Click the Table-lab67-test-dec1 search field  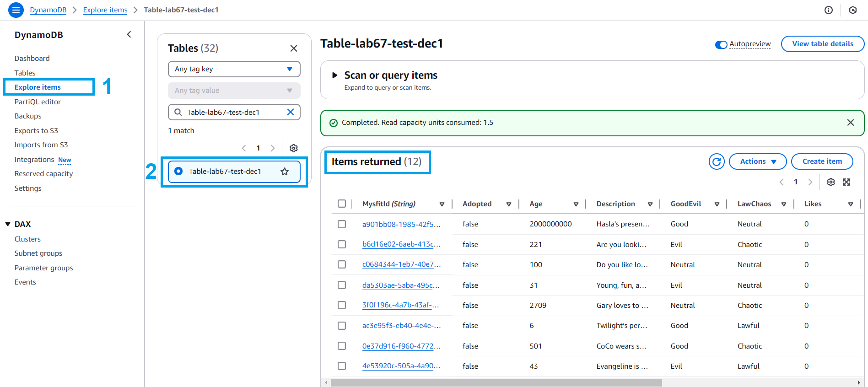pyautogui.click(x=234, y=112)
